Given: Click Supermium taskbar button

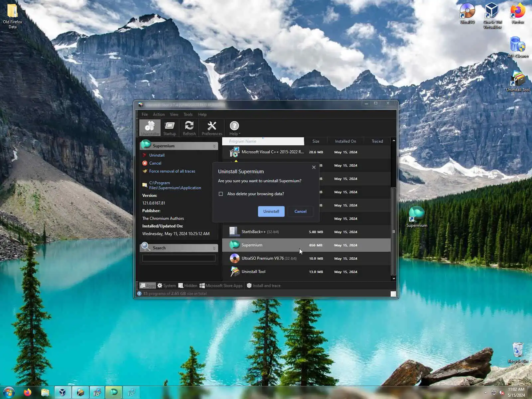Looking at the screenshot, I should [x=114, y=392].
